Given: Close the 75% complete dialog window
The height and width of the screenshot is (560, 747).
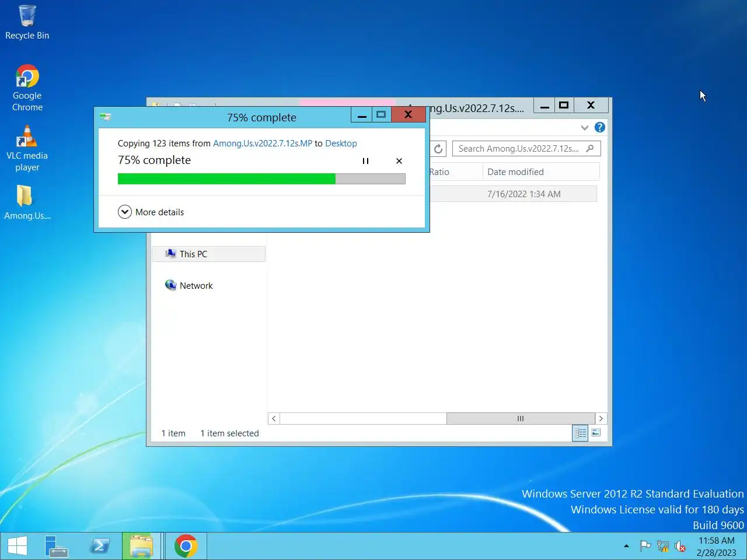Looking at the screenshot, I should 409,115.
